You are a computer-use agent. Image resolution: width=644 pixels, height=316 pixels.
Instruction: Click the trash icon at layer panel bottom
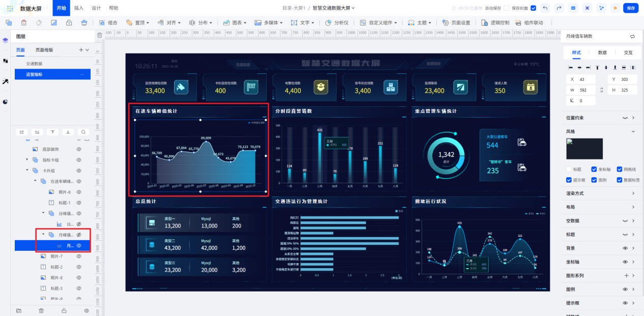click(41, 310)
